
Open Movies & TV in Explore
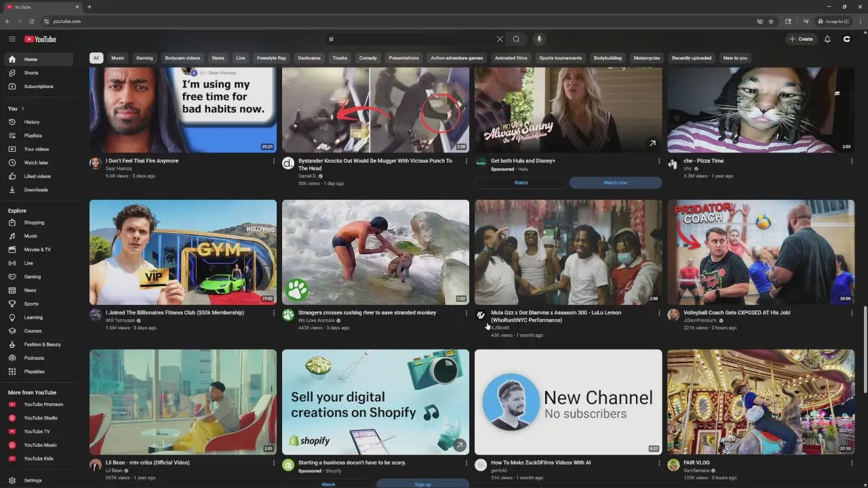37,249
